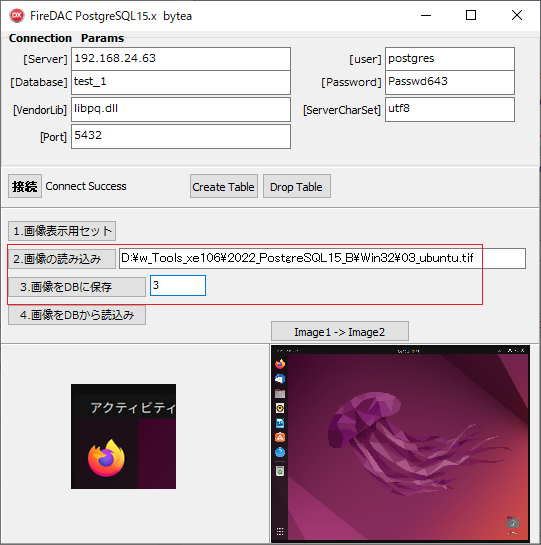Focus the Password input field
Image resolution: width=541 pixels, height=545 pixels.
[x=450, y=82]
